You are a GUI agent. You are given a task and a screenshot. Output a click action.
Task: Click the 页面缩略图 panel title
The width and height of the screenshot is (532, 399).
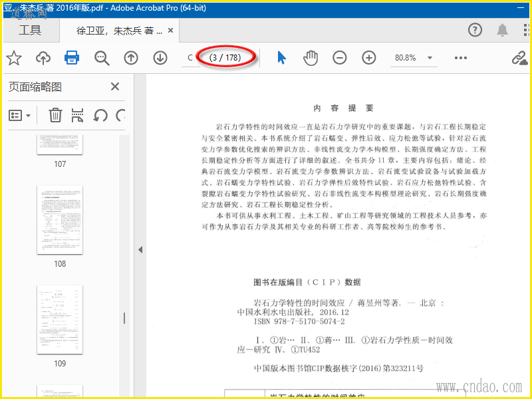[x=35, y=87]
